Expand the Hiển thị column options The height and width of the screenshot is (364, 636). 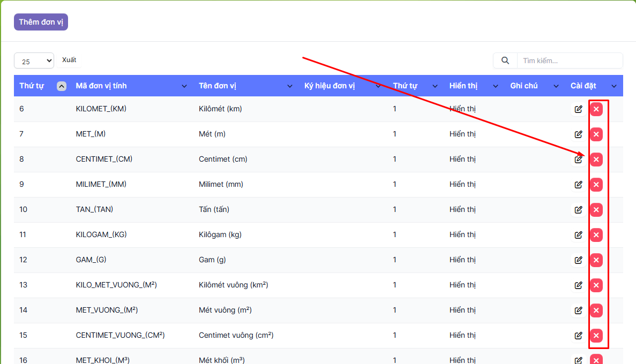tap(496, 86)
